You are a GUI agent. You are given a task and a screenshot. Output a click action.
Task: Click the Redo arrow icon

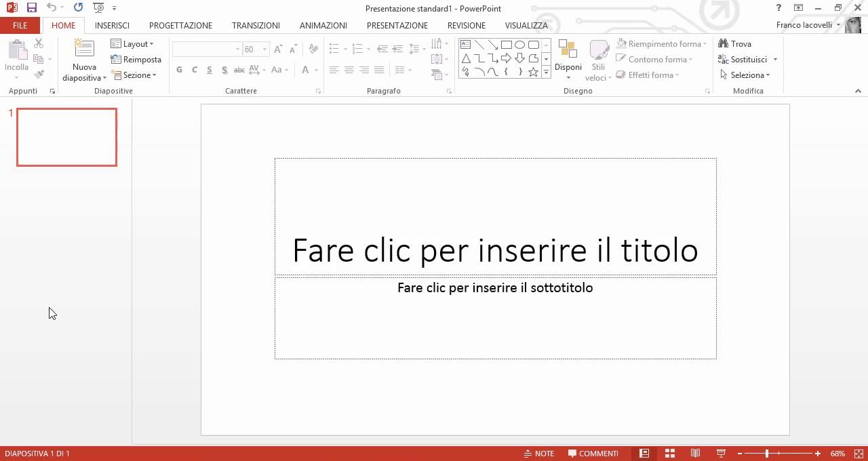(x=78, y=8)
